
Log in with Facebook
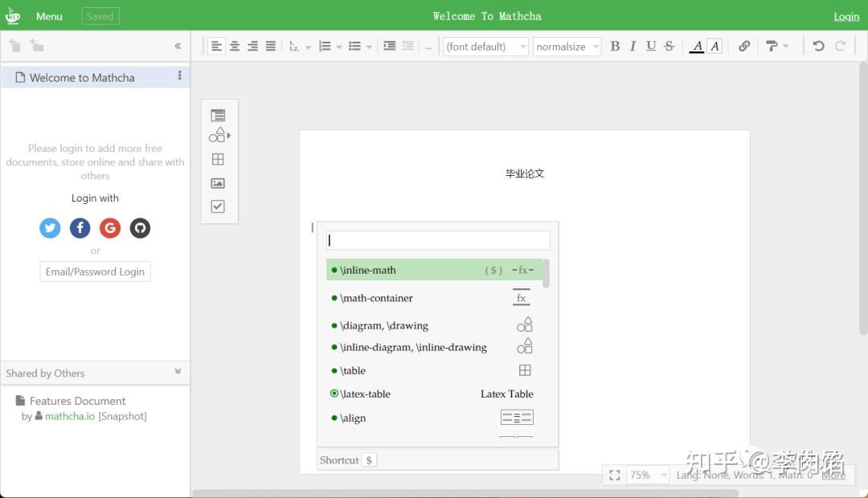[80, 228]
